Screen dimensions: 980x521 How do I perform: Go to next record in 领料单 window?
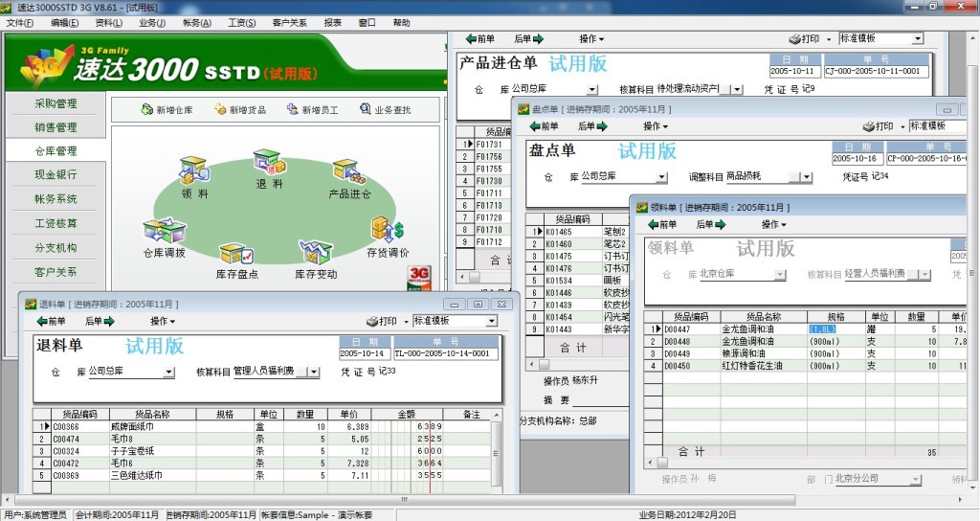pyautogui.click(x=711, y=224)
